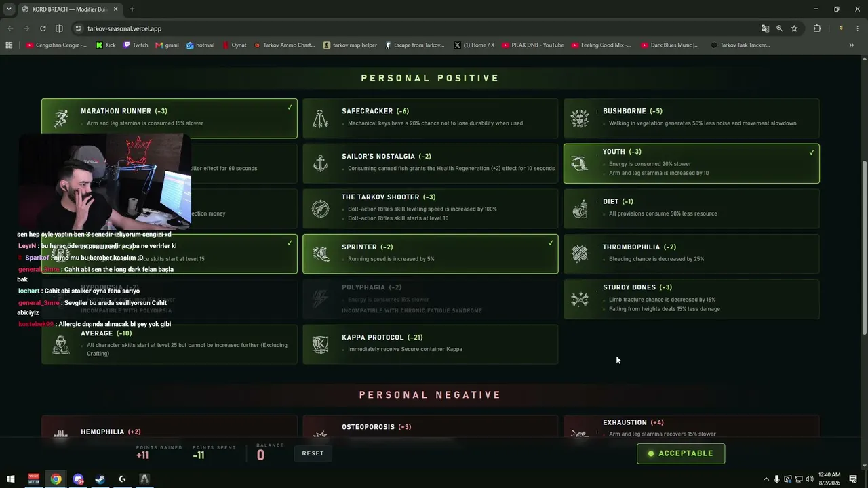Go back with the browser back arrow
868x488 pixels.
point(10,28)
